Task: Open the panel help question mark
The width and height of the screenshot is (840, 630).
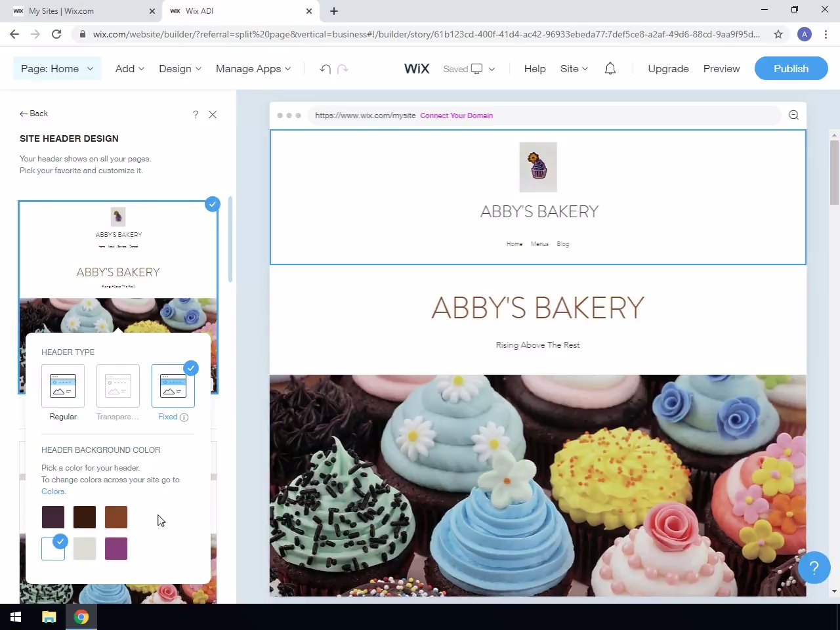Action: pyautogui.click(x=196, y=114)
